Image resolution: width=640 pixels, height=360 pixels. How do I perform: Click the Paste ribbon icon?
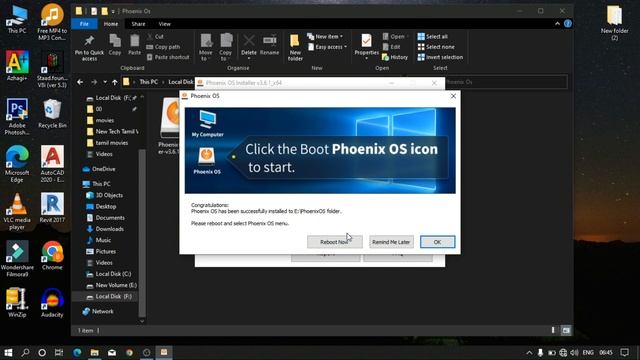(x=134, y=45)
